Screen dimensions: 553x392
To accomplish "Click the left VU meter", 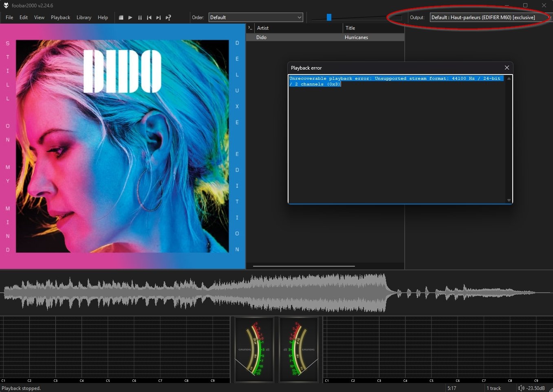I will [x=254, y=350].
